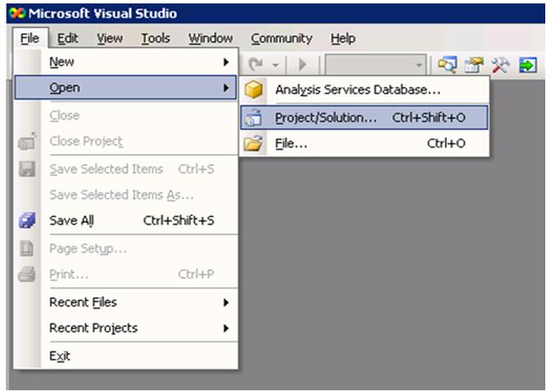The image size is (547, 392).
Task: Click the Properties Window toolbar icon
Action: point(475,65)
